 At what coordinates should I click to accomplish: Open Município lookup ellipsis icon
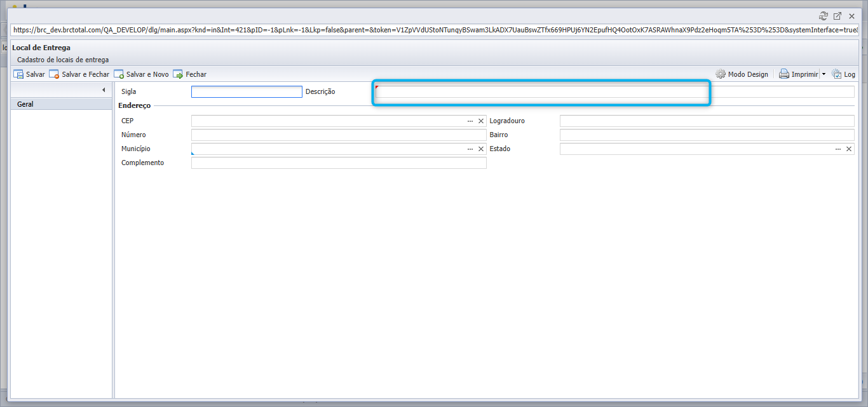[470, 149]
